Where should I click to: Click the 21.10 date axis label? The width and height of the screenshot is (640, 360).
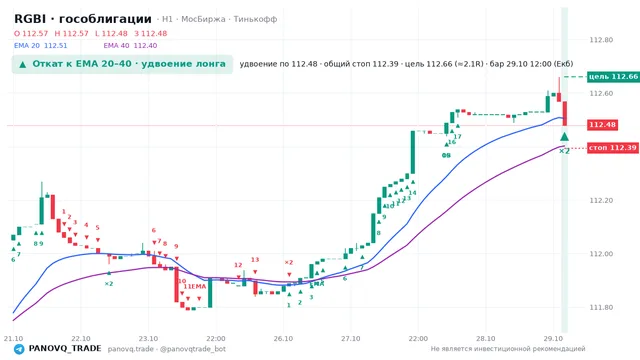[13, 339]
